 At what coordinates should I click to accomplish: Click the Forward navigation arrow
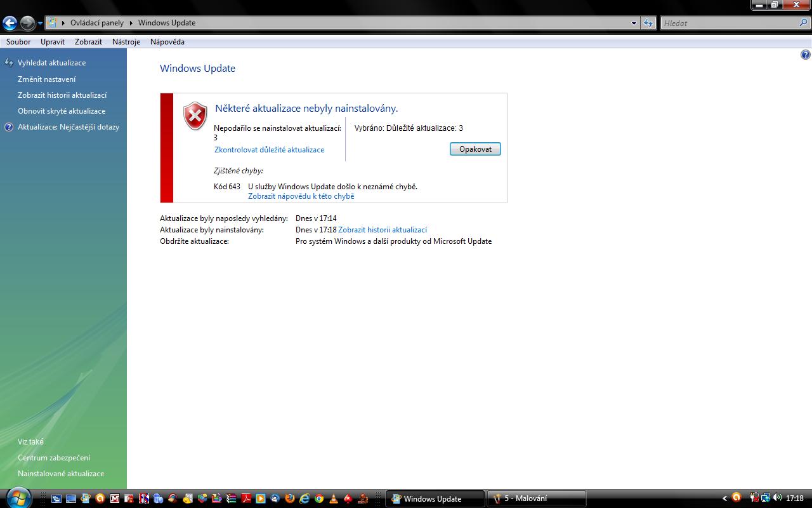tap(27, 23)
